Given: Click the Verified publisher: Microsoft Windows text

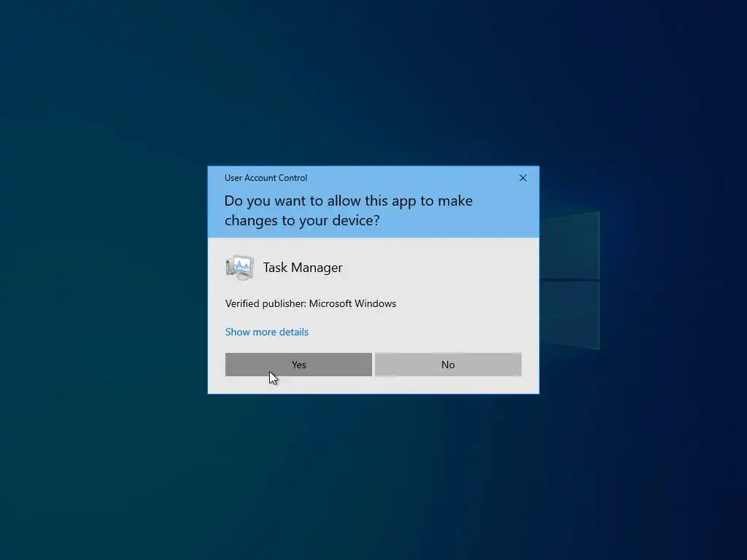Looking at the screenshot, I should coord(311,303).
